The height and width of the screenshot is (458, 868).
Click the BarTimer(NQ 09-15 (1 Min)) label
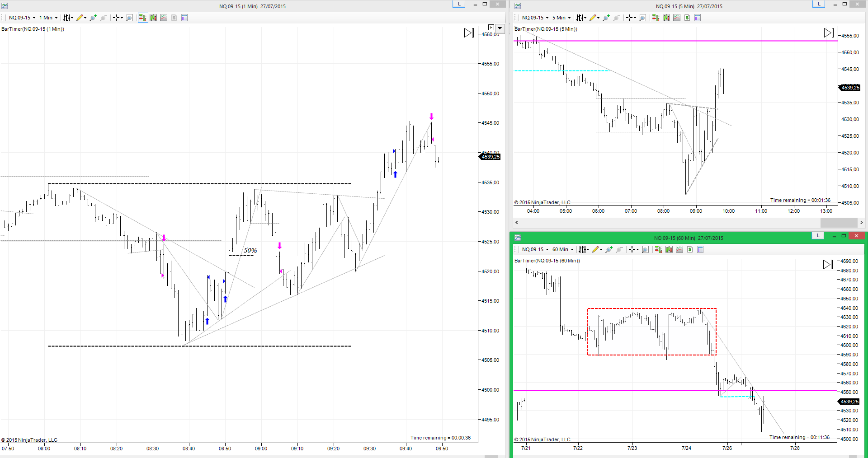pyautogui.click(x=33, y=29)
